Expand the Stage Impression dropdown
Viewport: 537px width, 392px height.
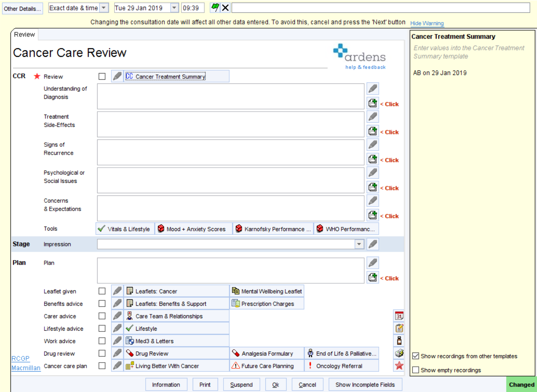358,244
